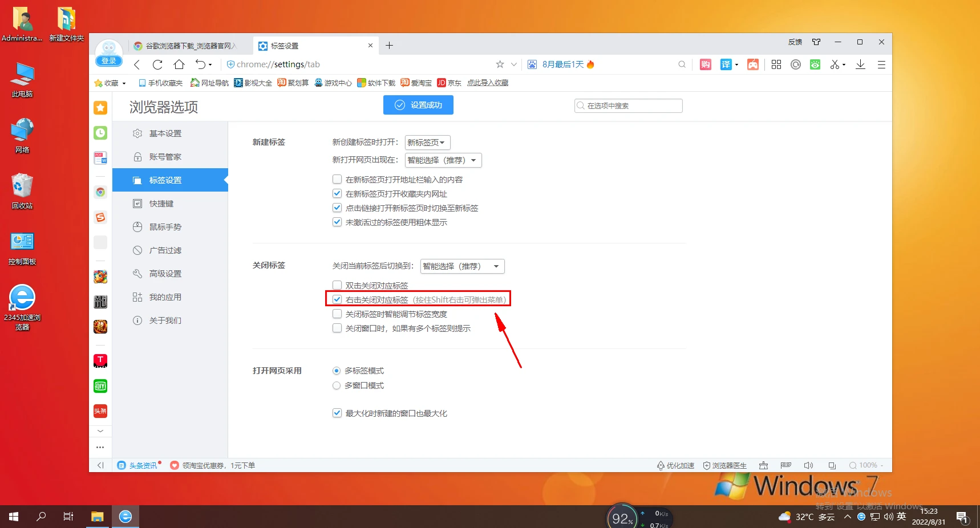This screenshot has height=528, width=980.
Task: Enable 关闭窗口时多个标签则提示 checkbox
Action: point(337,328)
